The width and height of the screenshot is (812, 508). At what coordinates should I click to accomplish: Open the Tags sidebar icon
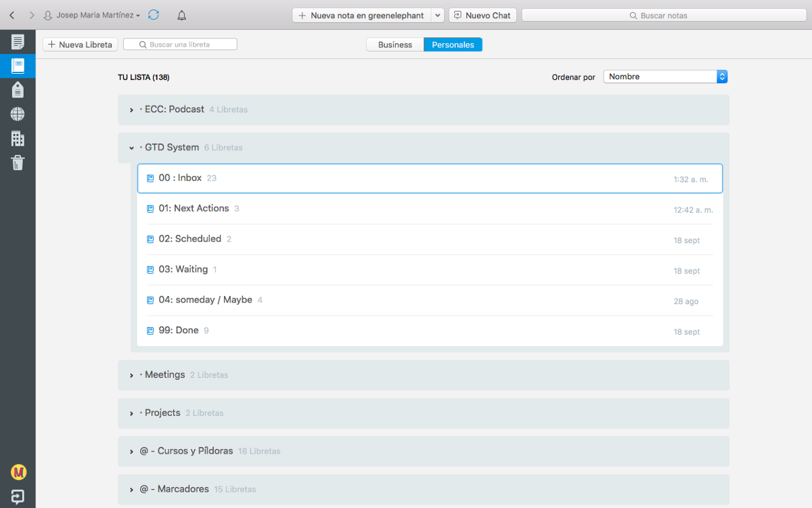(18, 89)
